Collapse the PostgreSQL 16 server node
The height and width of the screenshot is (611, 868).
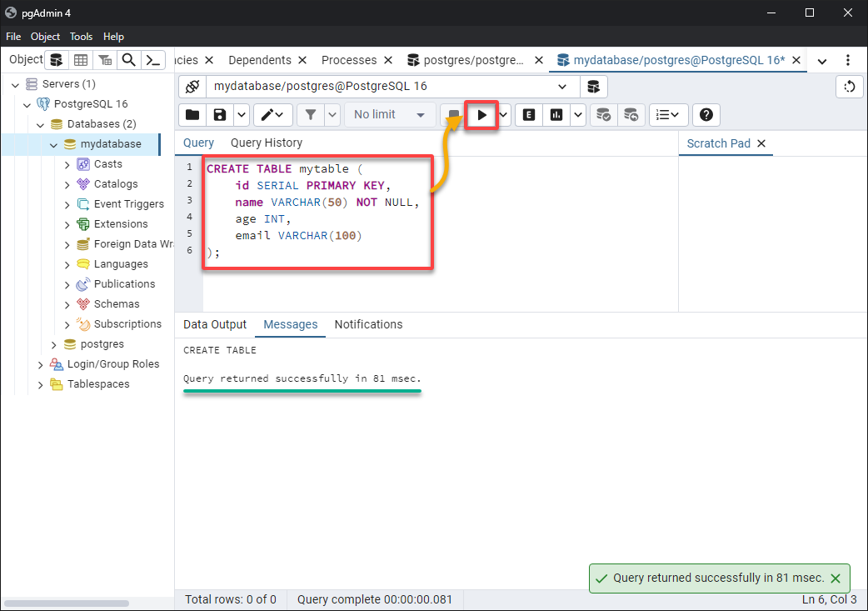27,105
